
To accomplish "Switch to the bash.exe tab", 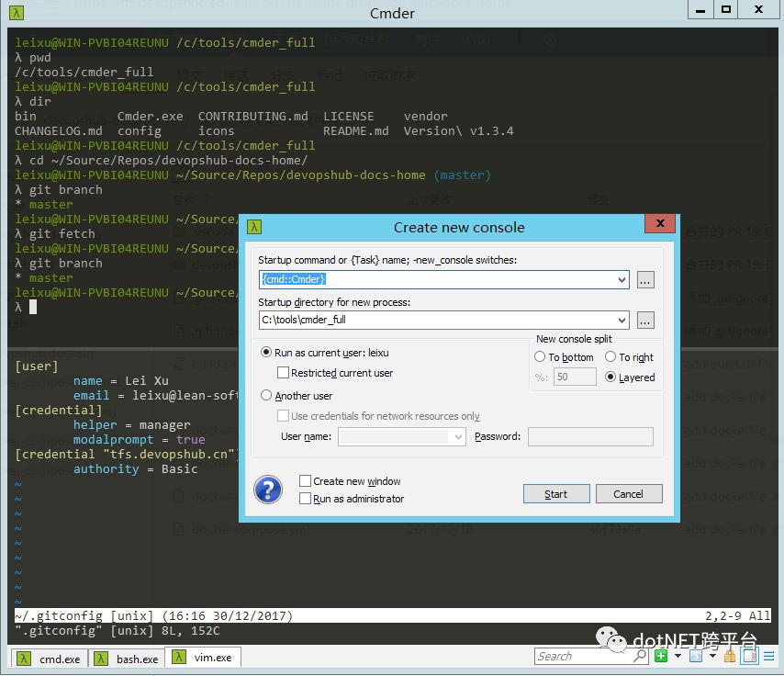I will 127,659.
